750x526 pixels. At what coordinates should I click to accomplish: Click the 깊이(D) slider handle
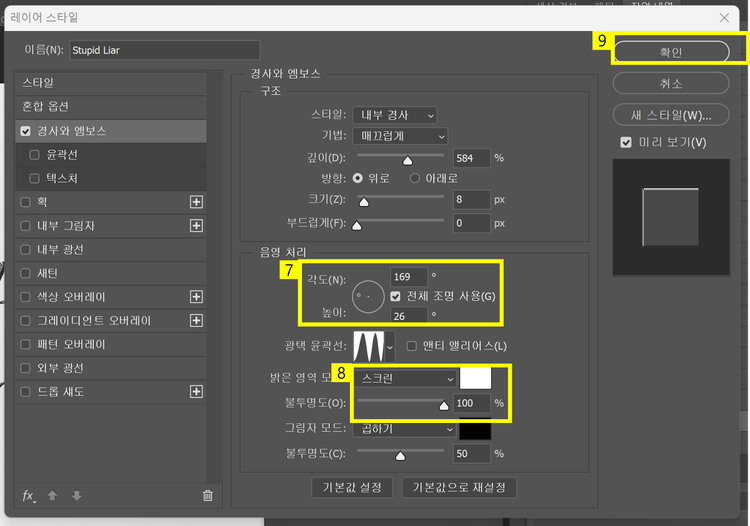[x=408, y=161]
